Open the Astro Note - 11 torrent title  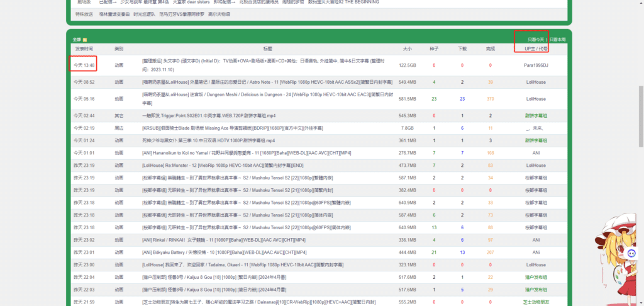pos(267,82)
